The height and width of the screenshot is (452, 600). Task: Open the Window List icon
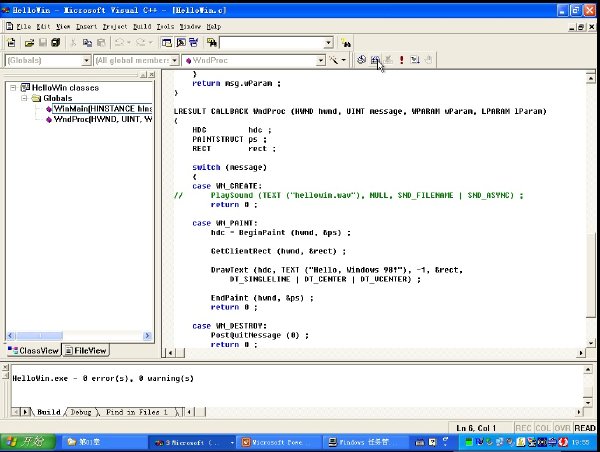coord(194,42)
